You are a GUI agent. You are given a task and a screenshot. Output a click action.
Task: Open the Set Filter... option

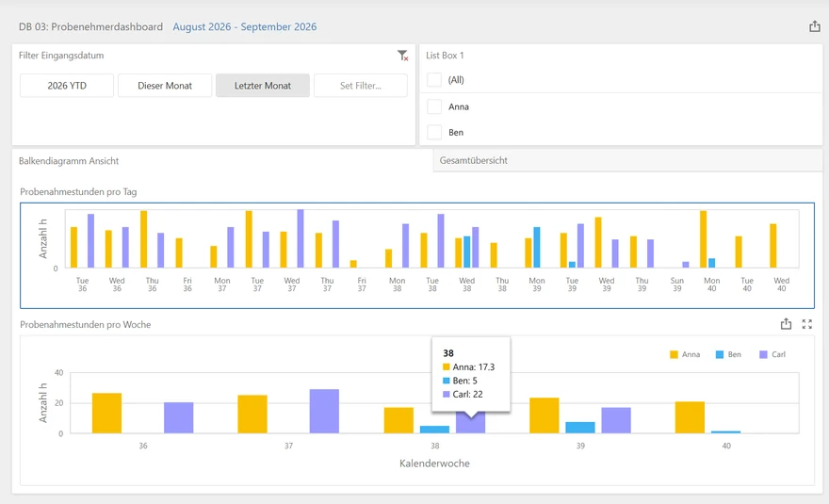pos(361,86)
